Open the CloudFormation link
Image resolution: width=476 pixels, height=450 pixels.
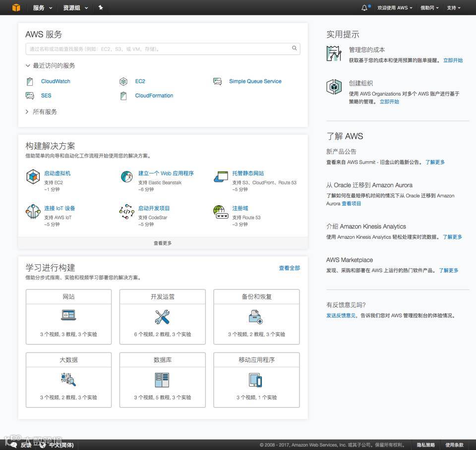154,96
